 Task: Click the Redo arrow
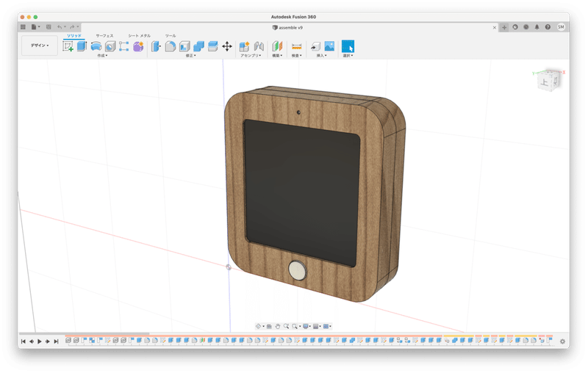point(72,27)
